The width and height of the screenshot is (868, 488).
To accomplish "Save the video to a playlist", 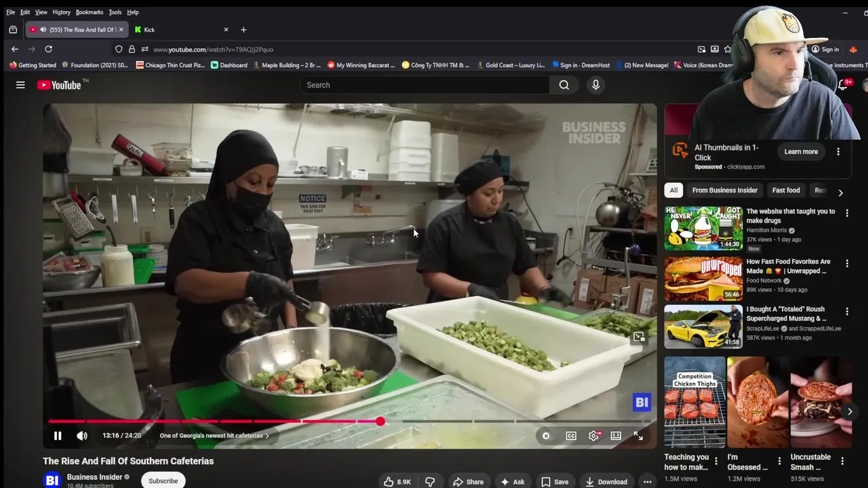I will pyautogui.click(x=555, y=482).
